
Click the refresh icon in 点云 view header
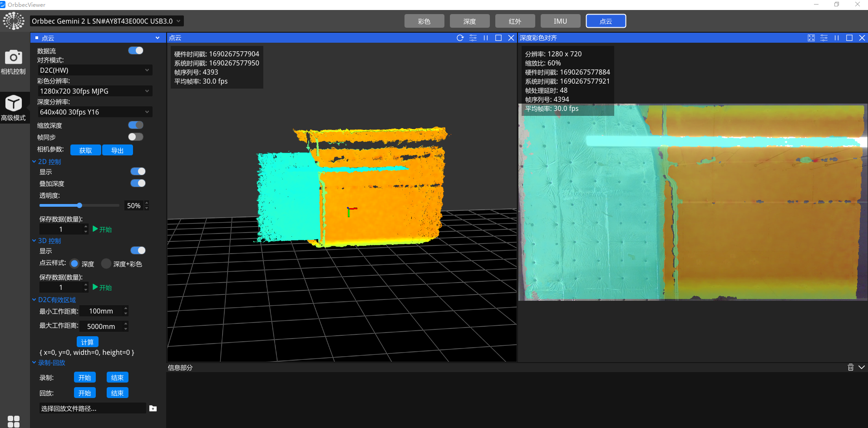(x=460, y=38)
